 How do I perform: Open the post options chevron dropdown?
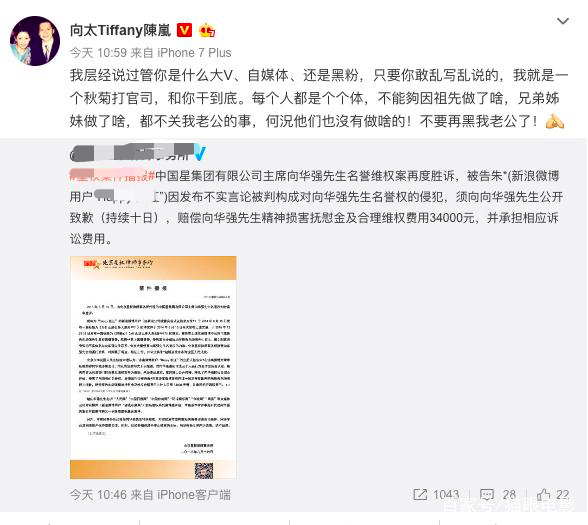[x=563, y=21]
